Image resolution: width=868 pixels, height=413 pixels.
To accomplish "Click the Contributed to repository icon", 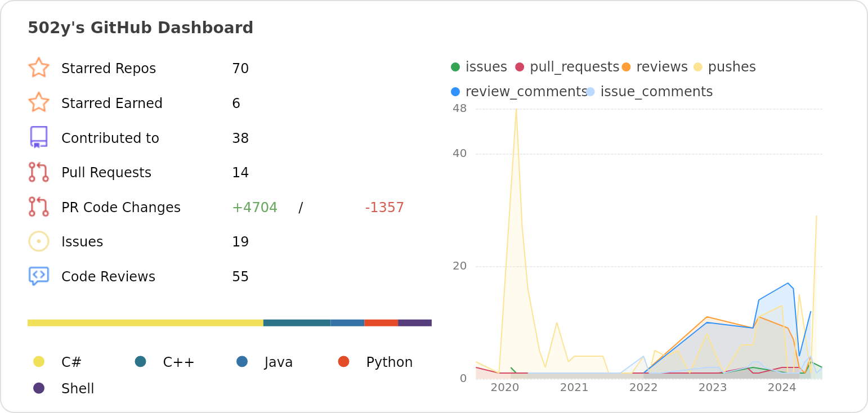I will tap(39, 137).
